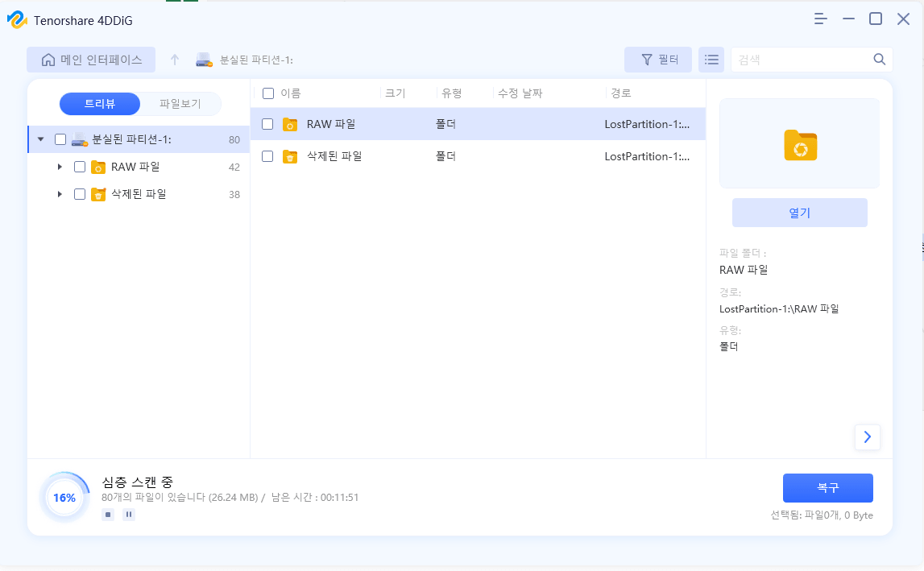This screenshot has width=924, height=571.
Task: Click the 열기 open button
Action: (800, 213)
